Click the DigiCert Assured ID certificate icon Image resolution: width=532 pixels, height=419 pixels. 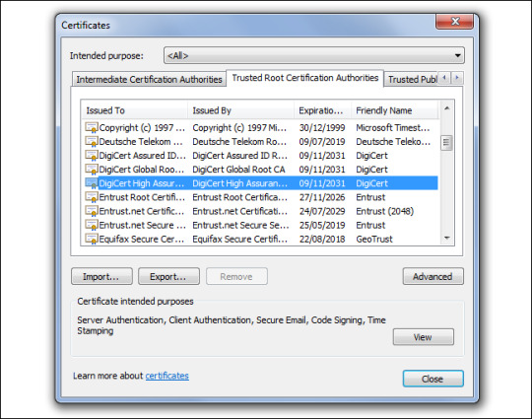point(92,156)
